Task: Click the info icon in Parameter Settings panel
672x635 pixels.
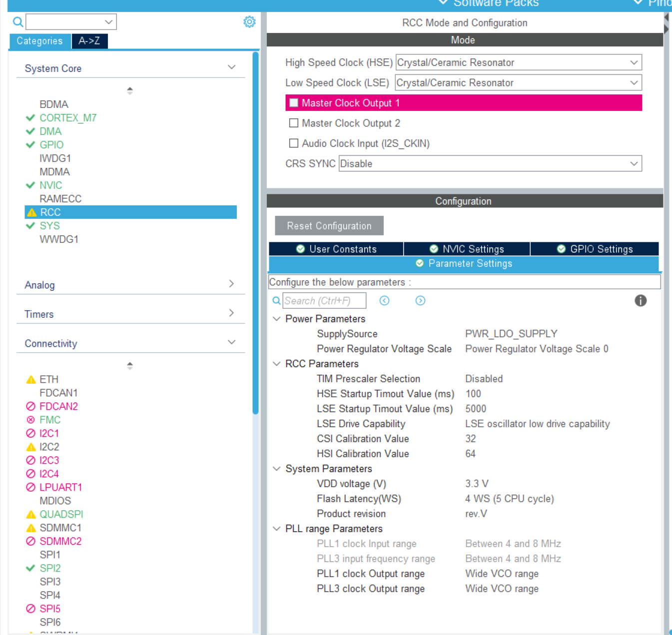Action: click(x=641, y=300)
